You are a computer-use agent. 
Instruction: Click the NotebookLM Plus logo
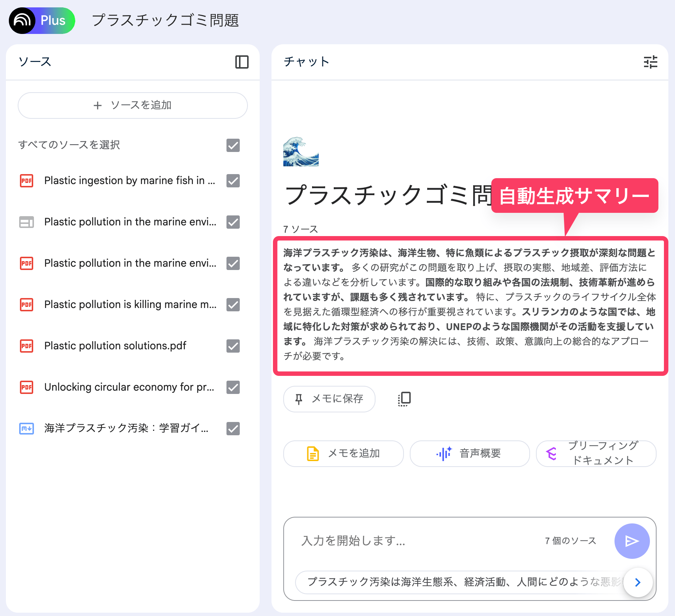pos(42,21)
